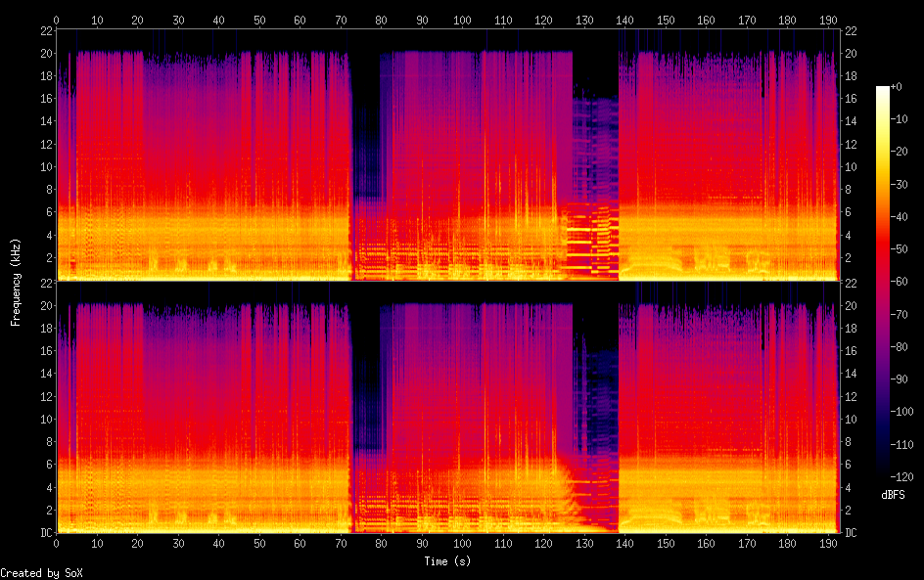Click the "Frequency (kHz)" axis label
The height and width of the screenshot is (580, 924).
pos(15,282)
